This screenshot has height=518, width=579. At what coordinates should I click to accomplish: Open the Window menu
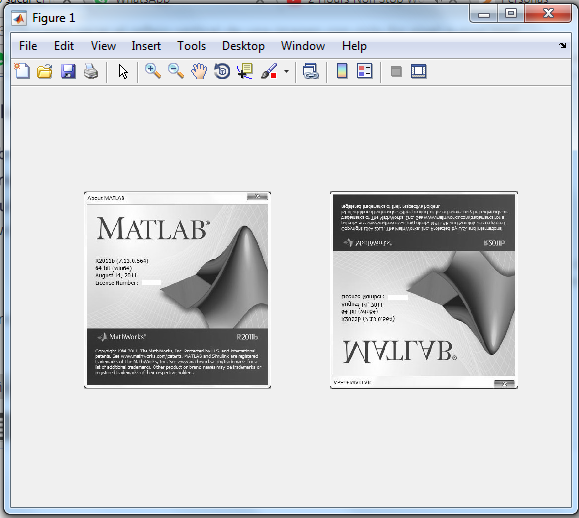coord(303,46)
